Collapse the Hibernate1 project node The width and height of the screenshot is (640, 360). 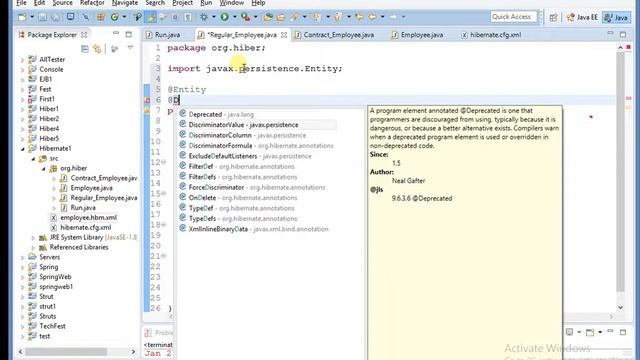pyautogui.click(x=23, y=149)
